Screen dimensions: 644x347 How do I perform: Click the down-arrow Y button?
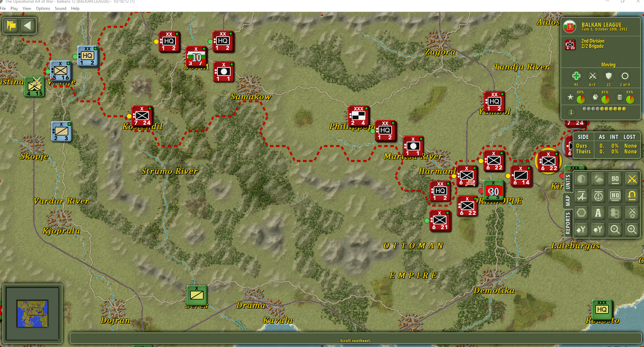(598, 230)
